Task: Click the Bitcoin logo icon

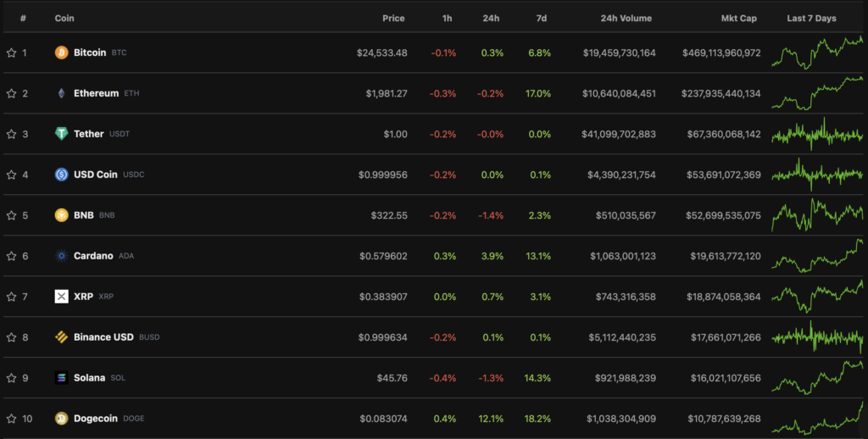Action: pyautogui.click(x=61, y=53)
